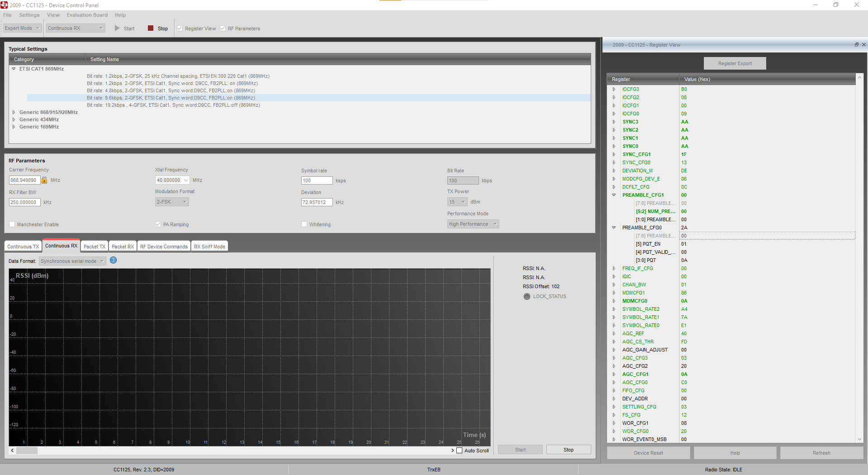Undock the Register View panel
868x475 pixels.
pyautogui.click(x=856, y=44)
